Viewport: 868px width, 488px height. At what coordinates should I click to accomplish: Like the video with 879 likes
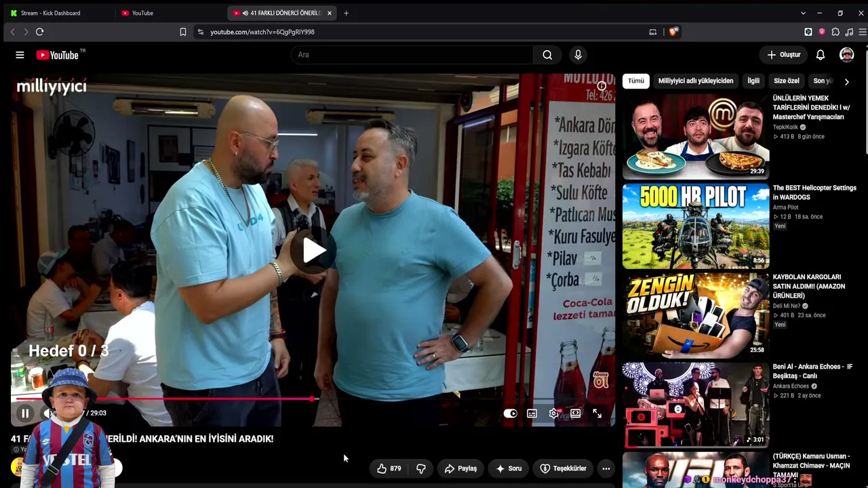click(x=389, y=468)
